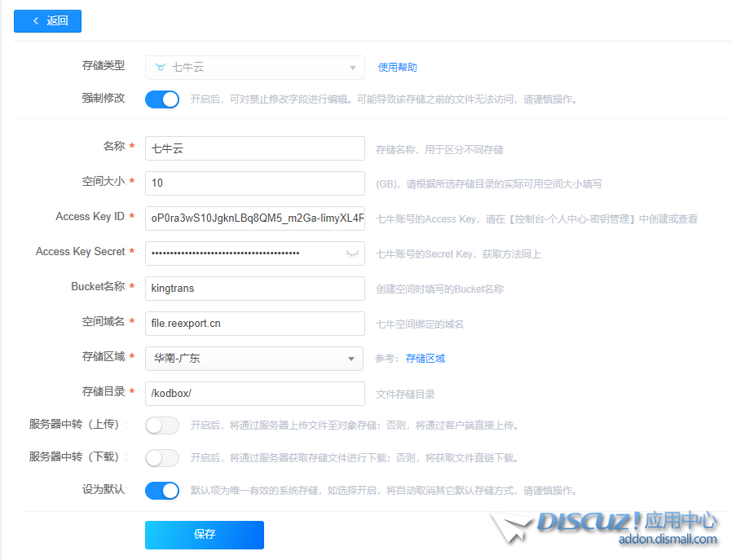Click the left chevron icon in 返回 button
Viewport: 732px width, 560px height.
point(36,21)
